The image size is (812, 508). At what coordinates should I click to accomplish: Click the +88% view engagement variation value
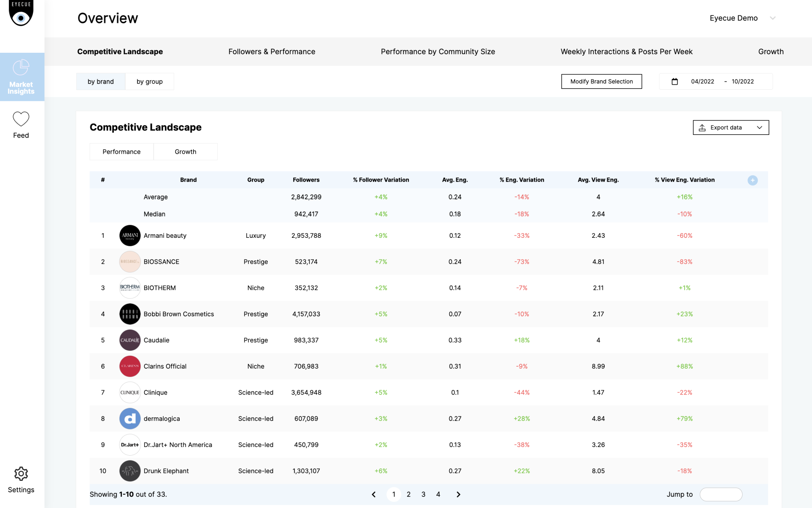[685, 366]
